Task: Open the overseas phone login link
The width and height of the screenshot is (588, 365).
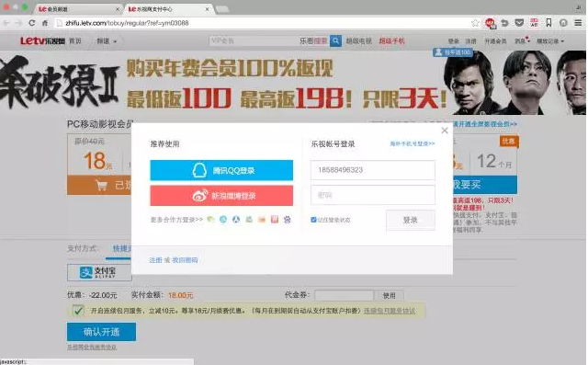Action: 413,143
